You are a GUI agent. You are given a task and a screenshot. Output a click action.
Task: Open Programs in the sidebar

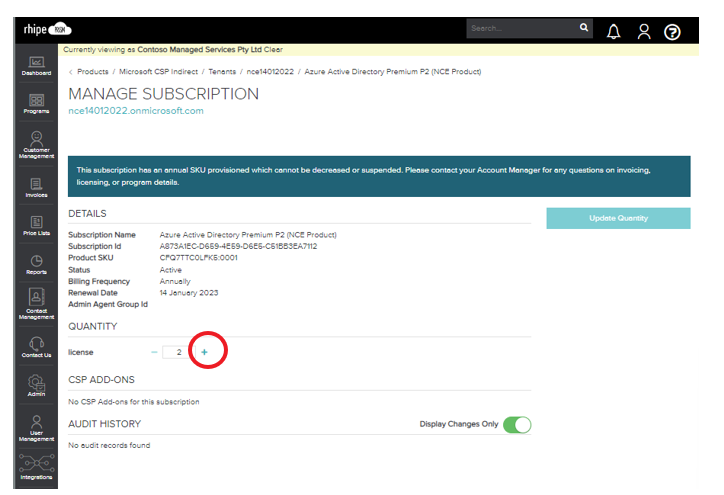(36, 103)
